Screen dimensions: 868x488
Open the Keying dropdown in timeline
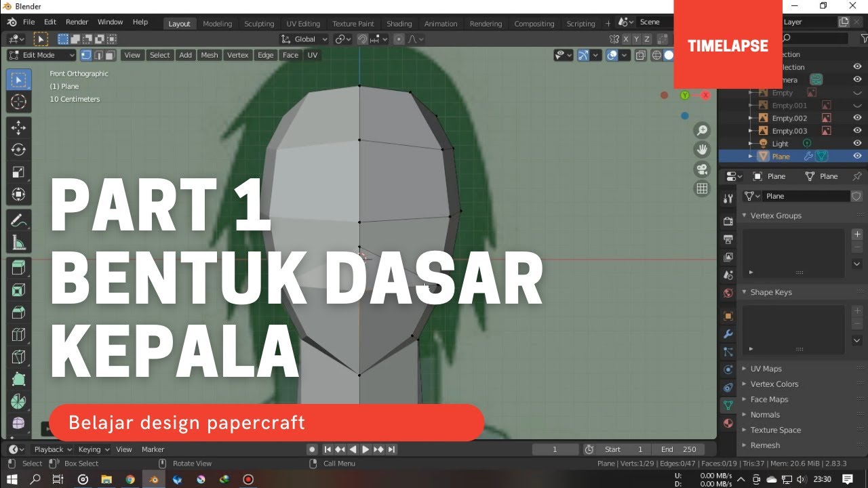pyautogui.click(x=93, y=449)
